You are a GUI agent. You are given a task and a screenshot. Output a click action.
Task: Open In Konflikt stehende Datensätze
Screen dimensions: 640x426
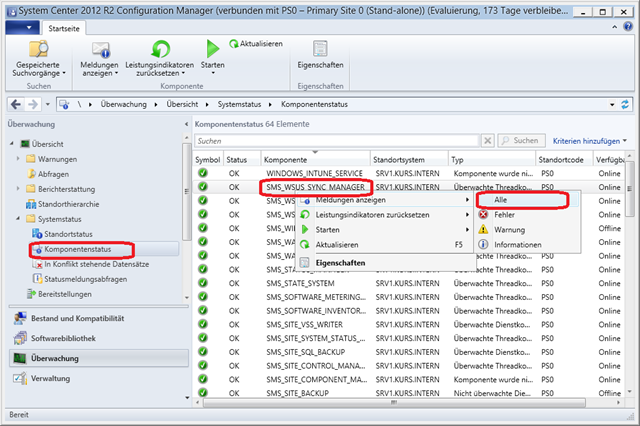pyautogui.click(x=96, y=264)
